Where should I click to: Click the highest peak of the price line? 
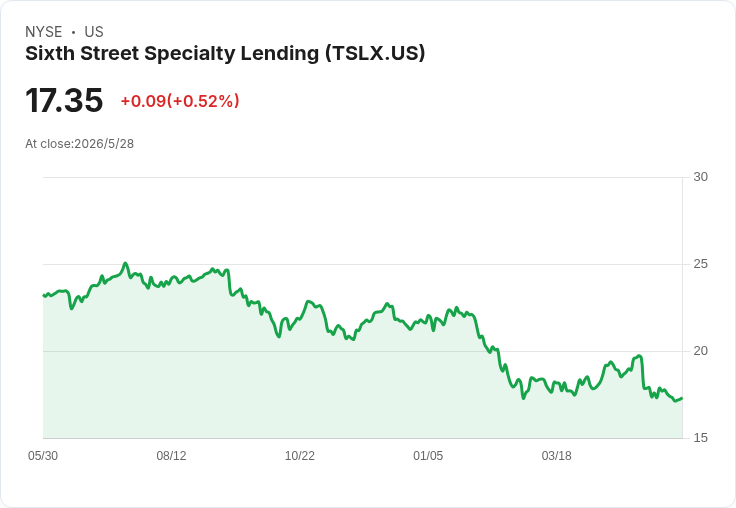125,263
